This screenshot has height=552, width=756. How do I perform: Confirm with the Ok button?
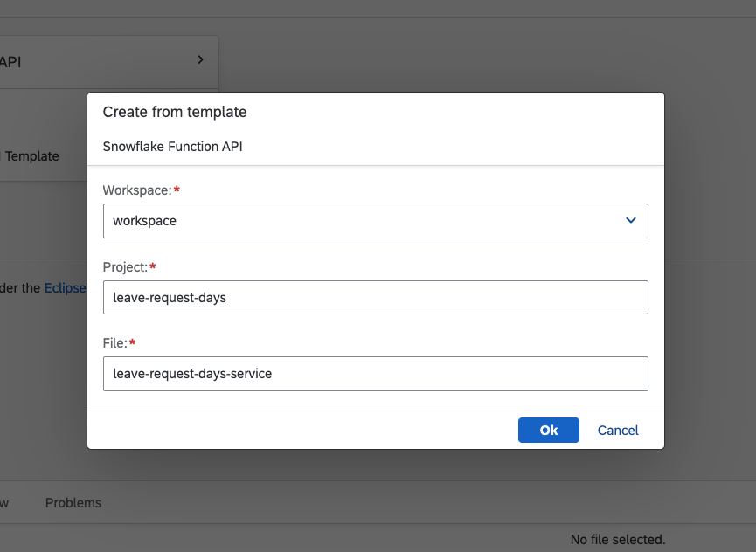548,430
